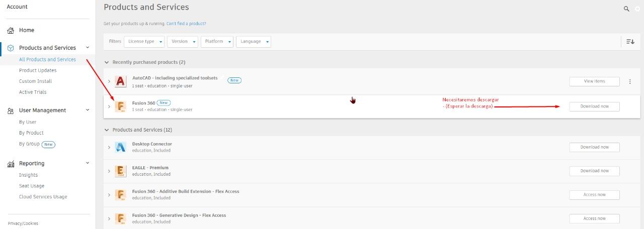644x229 pixels.
Task: Open Active Trials in the sidebar
Action: pos(33,92)
